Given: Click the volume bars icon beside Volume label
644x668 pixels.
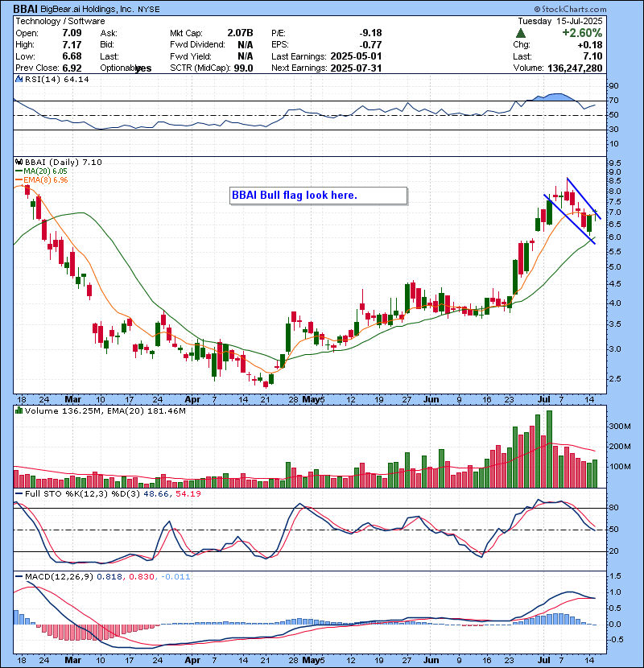Looking at the screenshot, I should coord(19,410).
